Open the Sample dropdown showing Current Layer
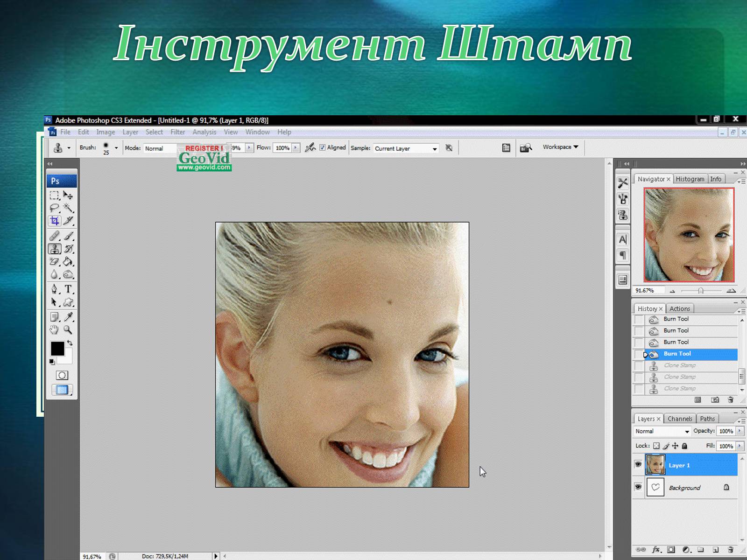Image resolution: width=747 pixels, height=560 pixels. (406, 148)
